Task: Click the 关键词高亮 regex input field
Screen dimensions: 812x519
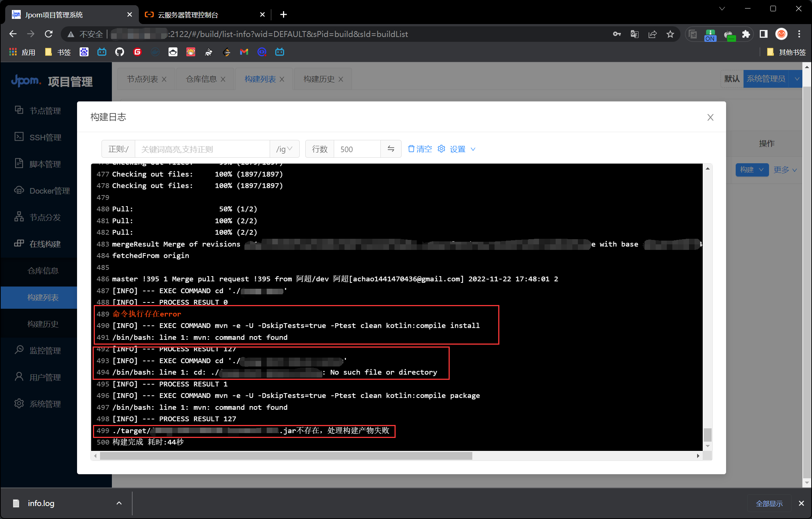Action: [202, 149]
